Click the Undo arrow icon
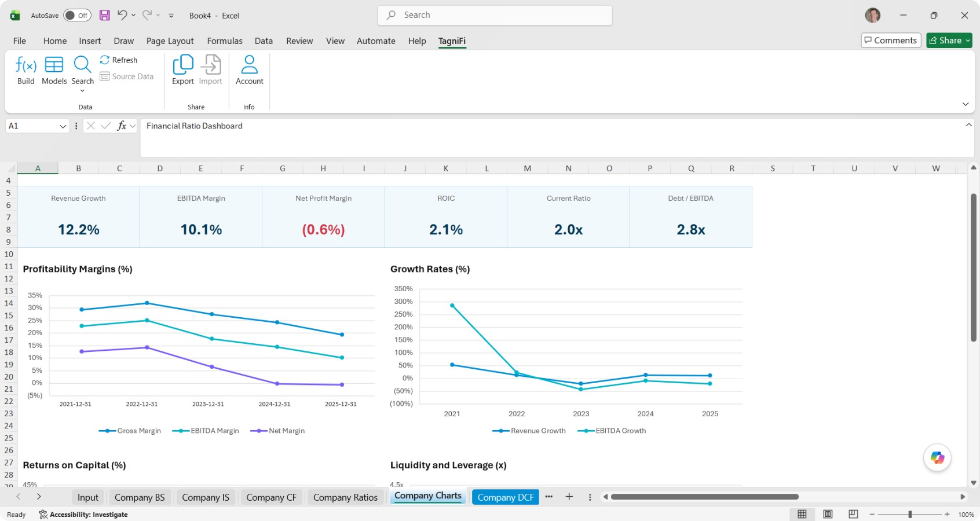The height and width of the screenshot is (521, 980). (x=122, y=15)
